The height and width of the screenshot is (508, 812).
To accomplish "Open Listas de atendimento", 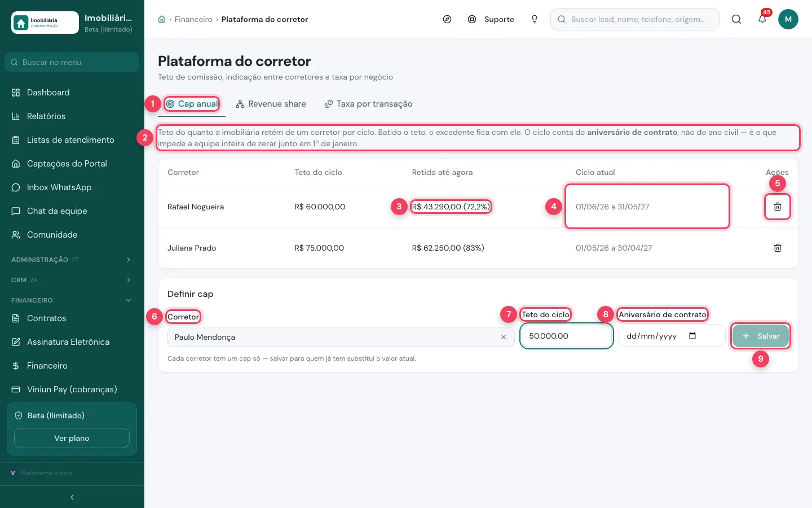I will point(72,140).
